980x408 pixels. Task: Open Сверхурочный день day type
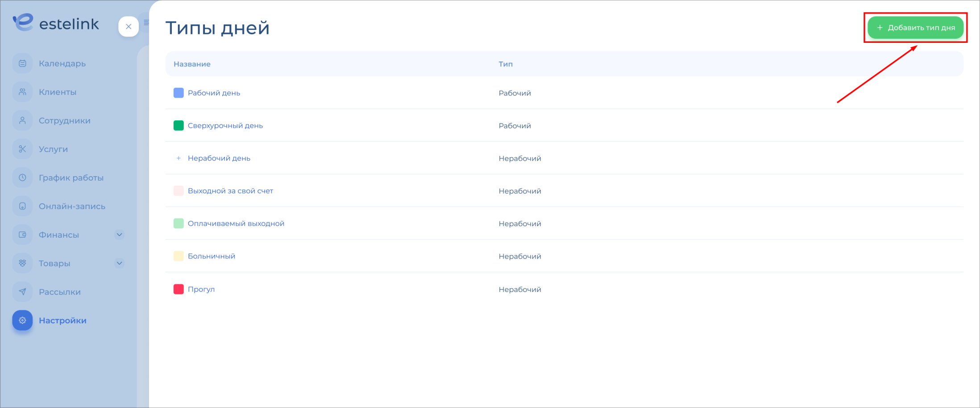pos(225,125)
